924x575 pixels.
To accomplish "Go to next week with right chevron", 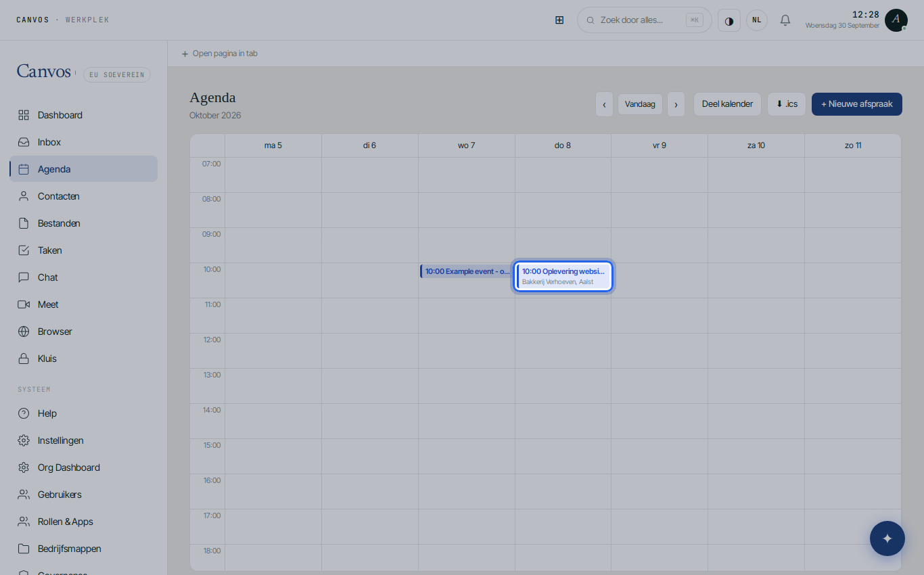I will (x=676, y=104).
